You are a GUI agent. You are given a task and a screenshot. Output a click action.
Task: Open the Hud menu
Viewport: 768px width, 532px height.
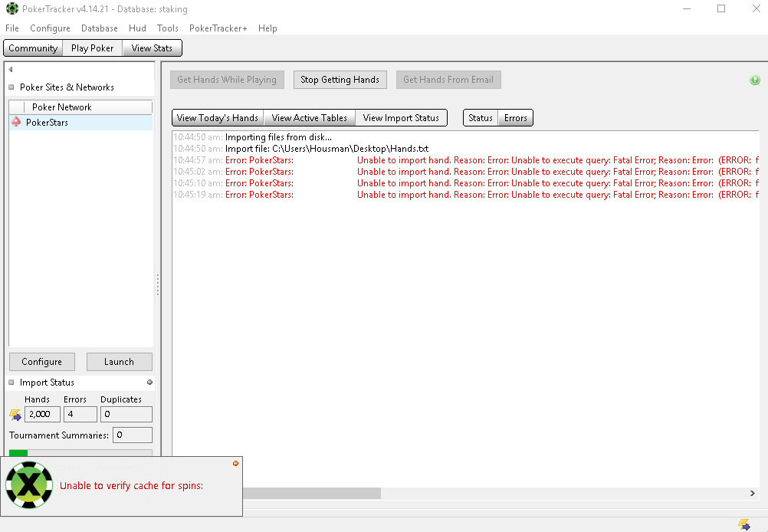[138, 28]
